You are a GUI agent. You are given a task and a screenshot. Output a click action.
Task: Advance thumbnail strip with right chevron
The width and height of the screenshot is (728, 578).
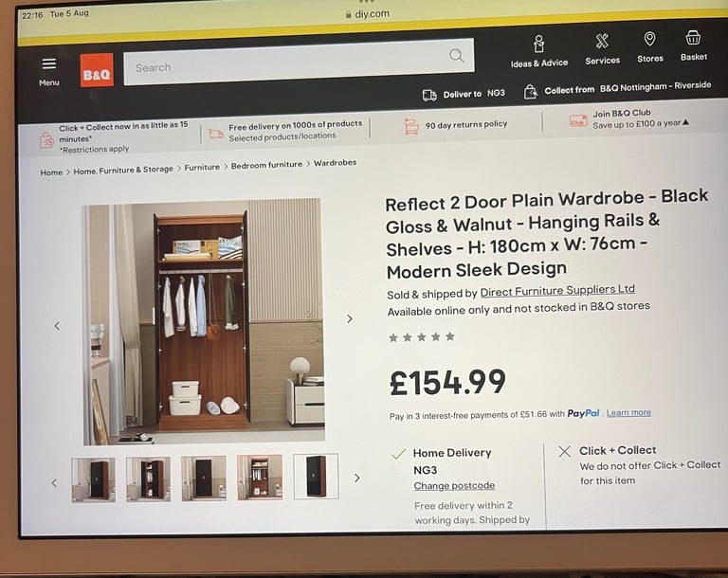click(x=357, y=479)
